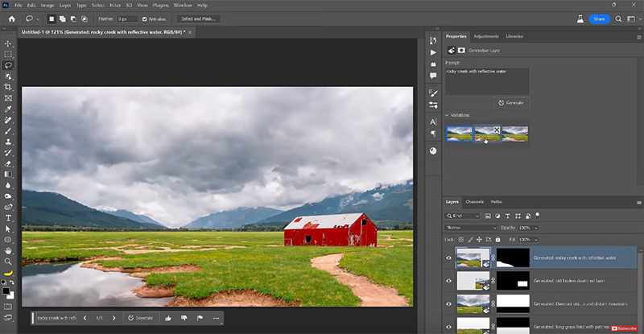Switch to the Channels tab
This screenshot has width=644, height=334.
click(474, 202)
